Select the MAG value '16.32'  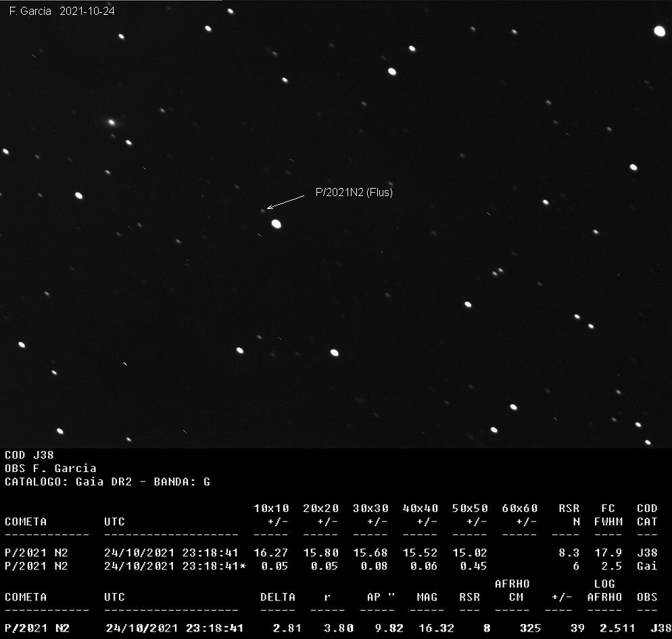click(436, 628)
